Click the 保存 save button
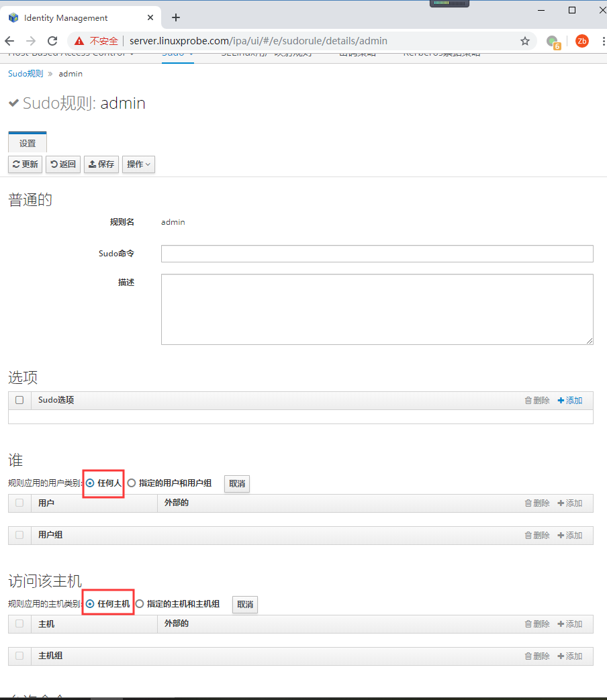607x700 pixels. 101,164
